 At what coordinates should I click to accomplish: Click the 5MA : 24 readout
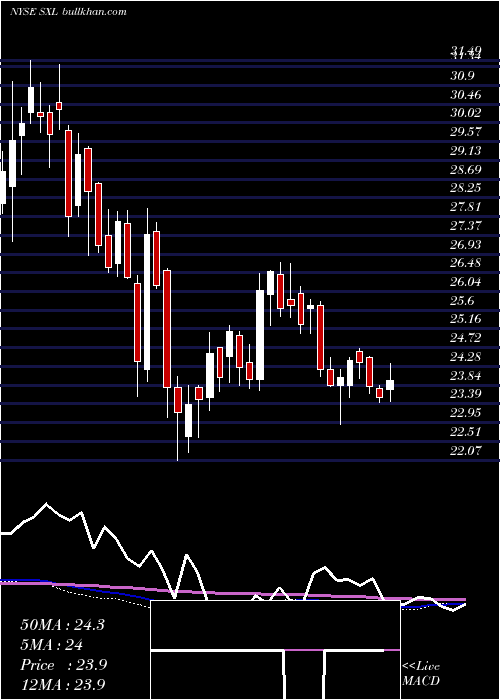point(52,645)
